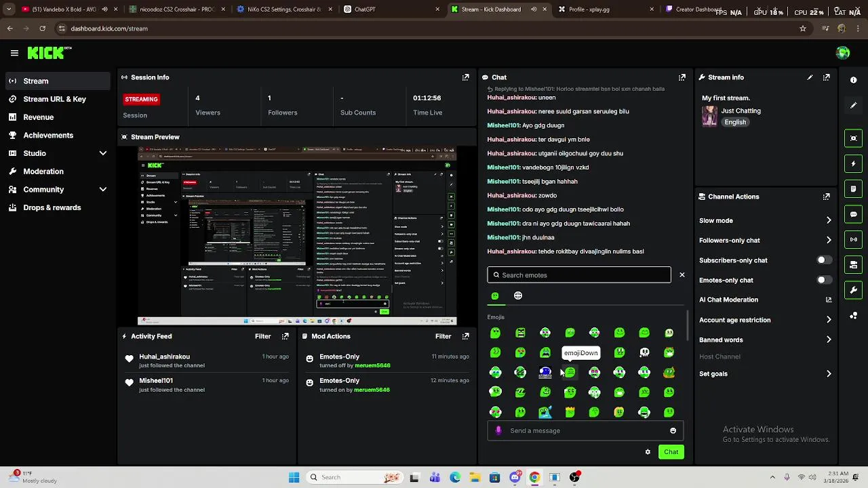Screen dimensions: 868x488
Task: Bookmark this page with star icon
Action: coord(803,28)
